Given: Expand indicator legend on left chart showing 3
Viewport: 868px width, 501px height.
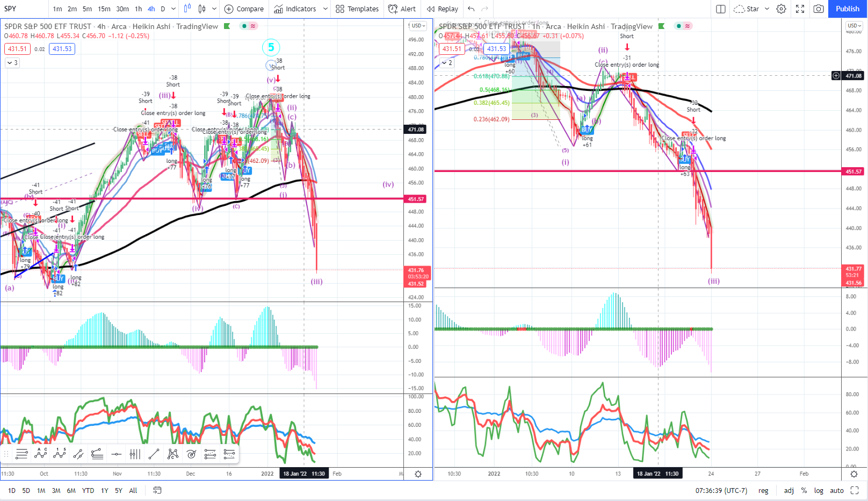Looking at the screenshot, I should pyautogui.click(x=12, y=63).
